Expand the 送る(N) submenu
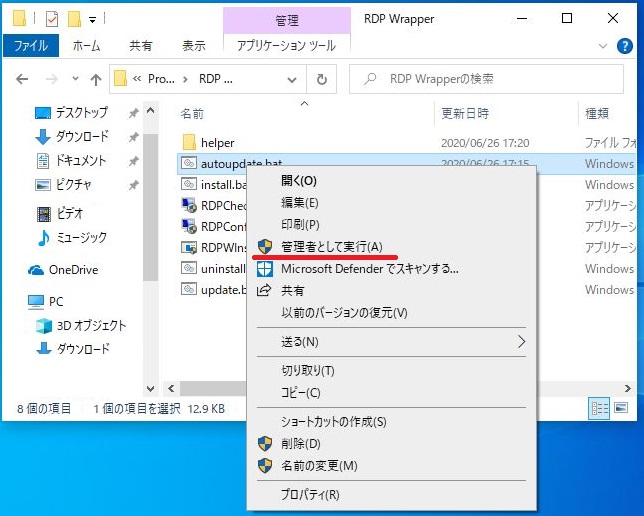 click(x=391, y=342)
